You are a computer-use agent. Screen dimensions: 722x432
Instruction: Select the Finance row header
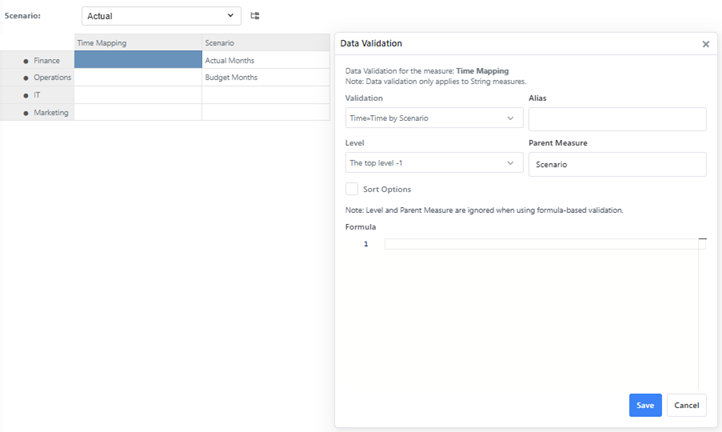37,60
